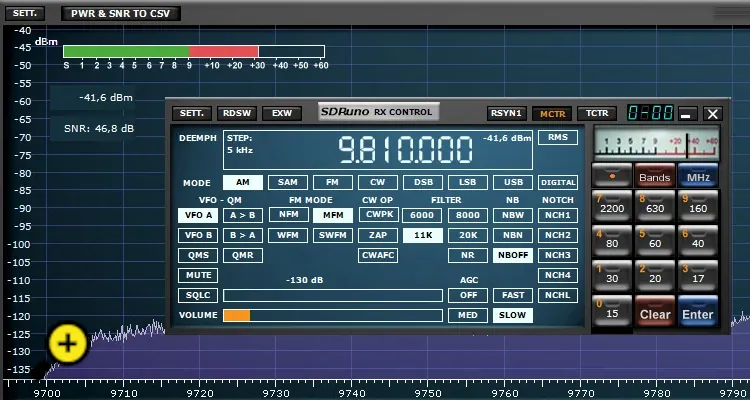The width and height of the screenshot is (750, 400).
Task: Select USB mode
Action: click(513, 182)
